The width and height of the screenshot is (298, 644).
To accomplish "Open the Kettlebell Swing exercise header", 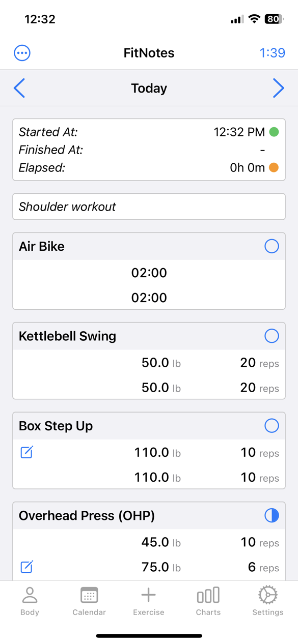I will pos(149,336).
